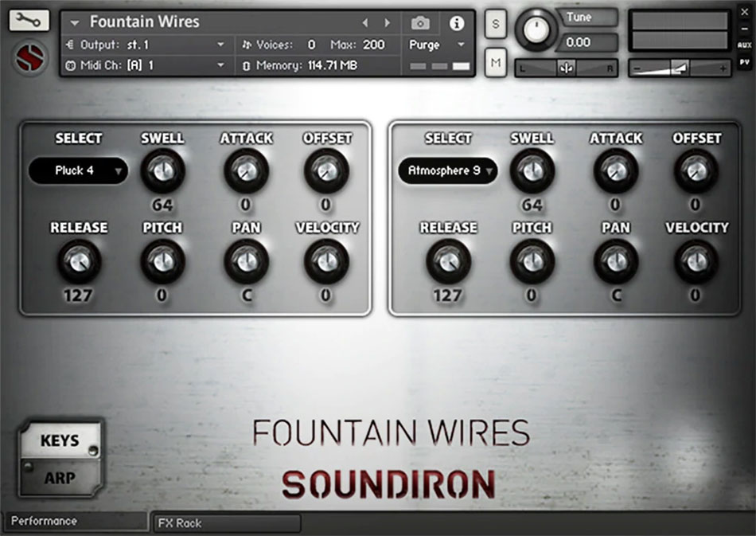Click left layer PITCH knob

pyautogui.click(x=163, y=261)
